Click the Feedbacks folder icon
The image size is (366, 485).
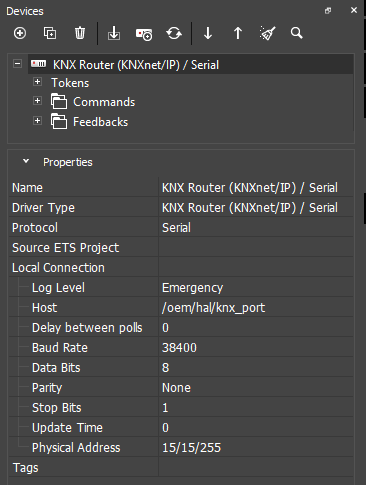point(59,121)
